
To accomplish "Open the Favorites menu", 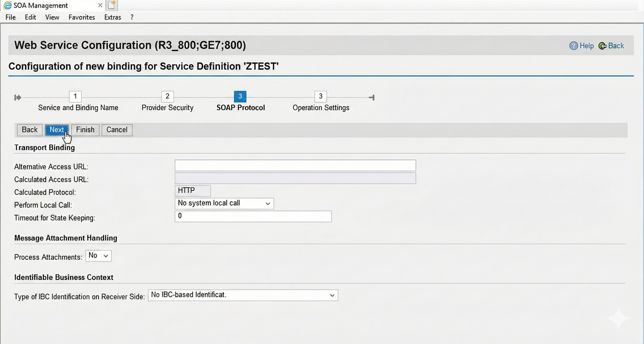I will 81,17.
